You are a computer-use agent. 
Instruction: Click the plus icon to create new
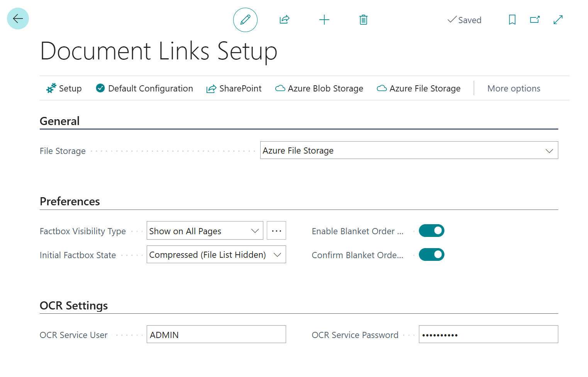point(324,20)
